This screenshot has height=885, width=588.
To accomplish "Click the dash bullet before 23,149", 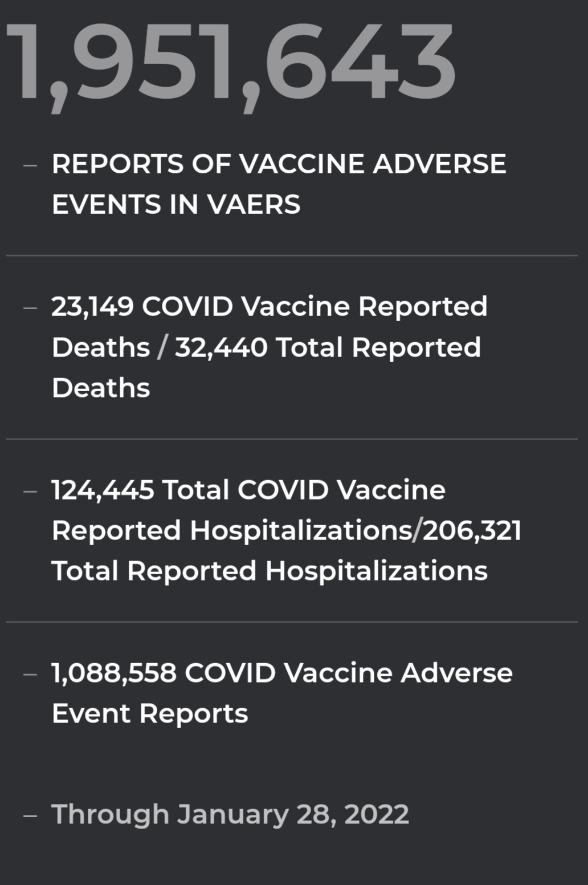I will 30,308.
